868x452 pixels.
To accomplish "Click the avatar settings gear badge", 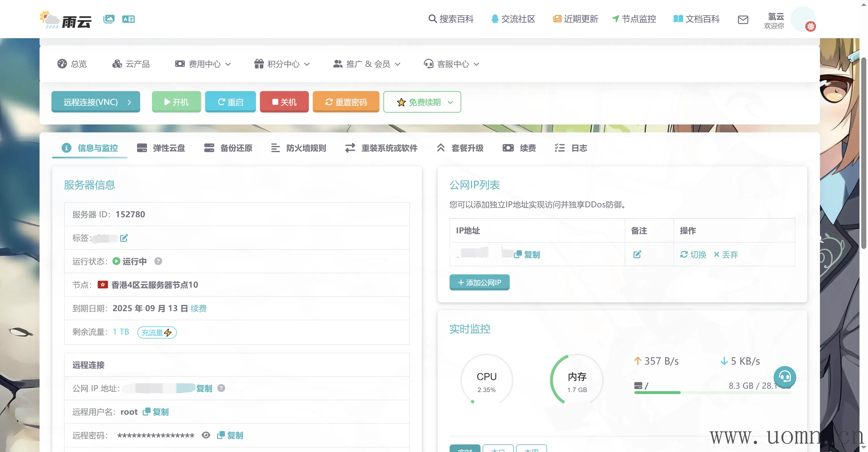I will [810, 27].
